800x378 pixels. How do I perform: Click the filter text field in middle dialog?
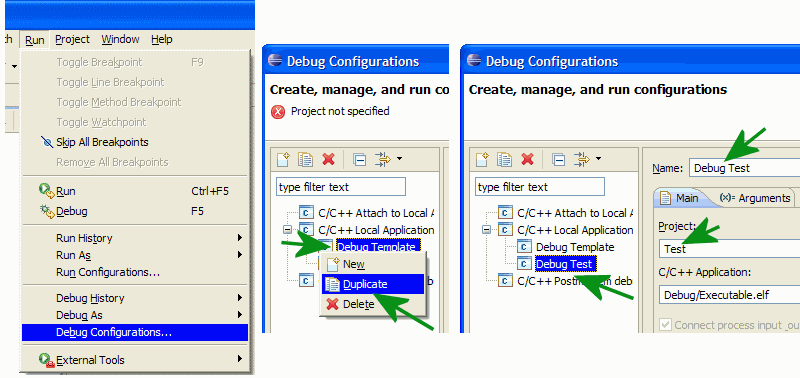[x=341, y=187]
